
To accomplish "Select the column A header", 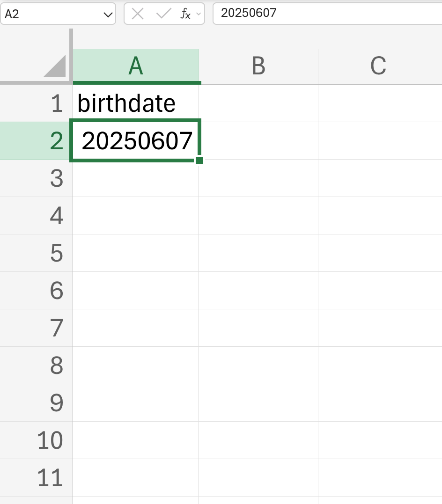I will tap(136, 66).
